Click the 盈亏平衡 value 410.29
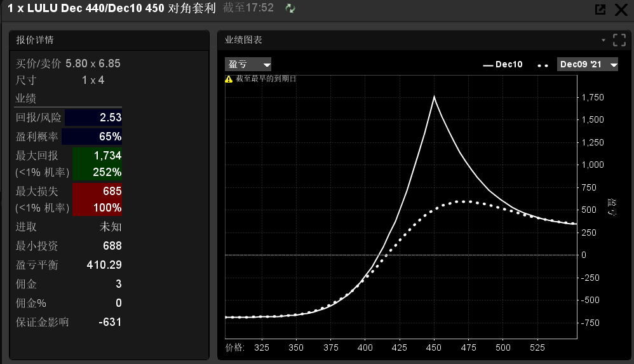Viewport: 634px width, 364px height. pyautogui.click(x=104, y=264)
